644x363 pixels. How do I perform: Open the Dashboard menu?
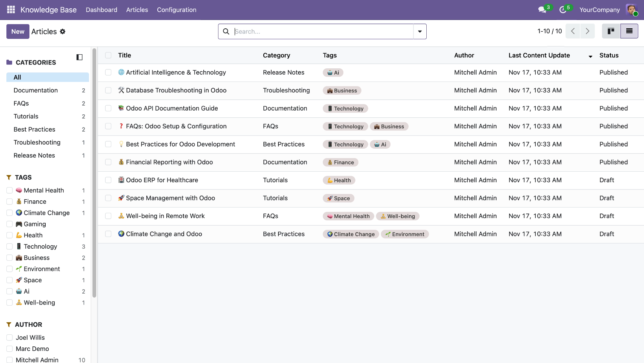[101, 10]
